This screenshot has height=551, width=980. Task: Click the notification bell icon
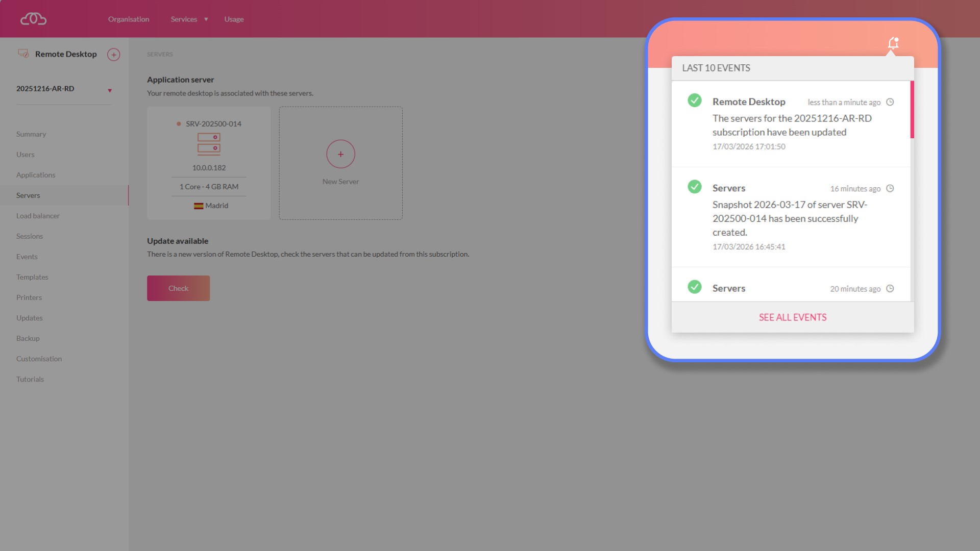click(893, 43)
